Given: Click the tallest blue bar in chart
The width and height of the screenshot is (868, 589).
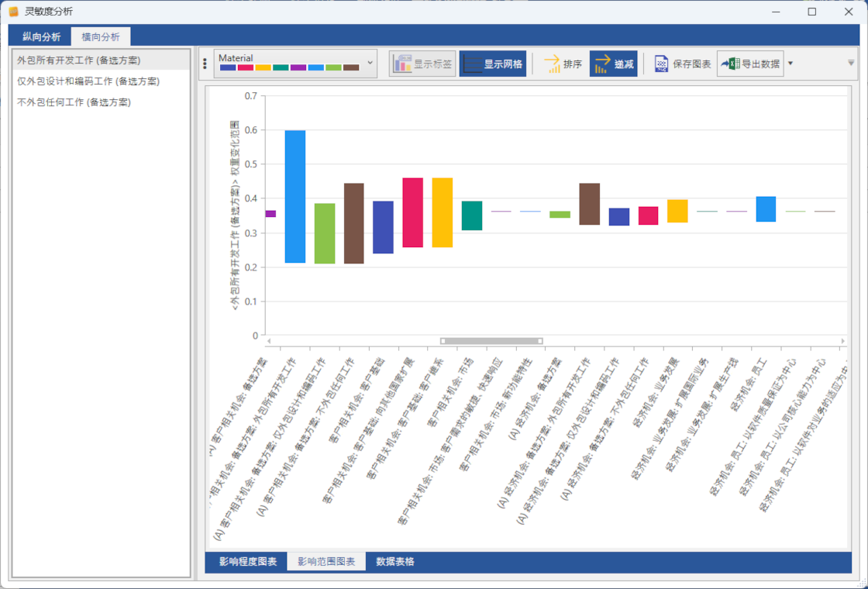Looking at the screenshot, I should click(294, 197).
